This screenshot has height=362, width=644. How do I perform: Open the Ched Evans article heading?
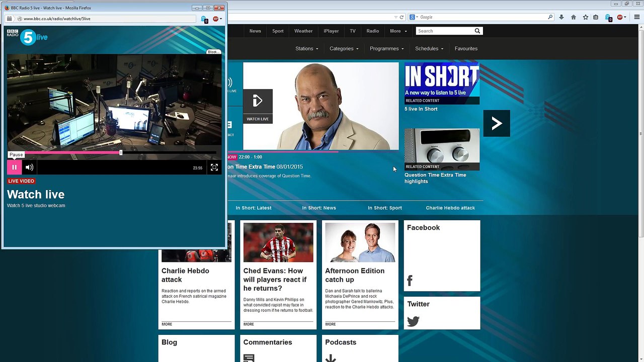point(275,280)
